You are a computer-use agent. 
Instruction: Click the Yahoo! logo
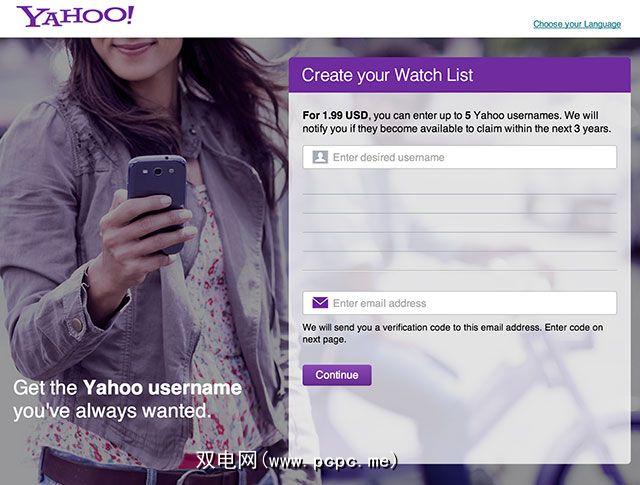75,16
